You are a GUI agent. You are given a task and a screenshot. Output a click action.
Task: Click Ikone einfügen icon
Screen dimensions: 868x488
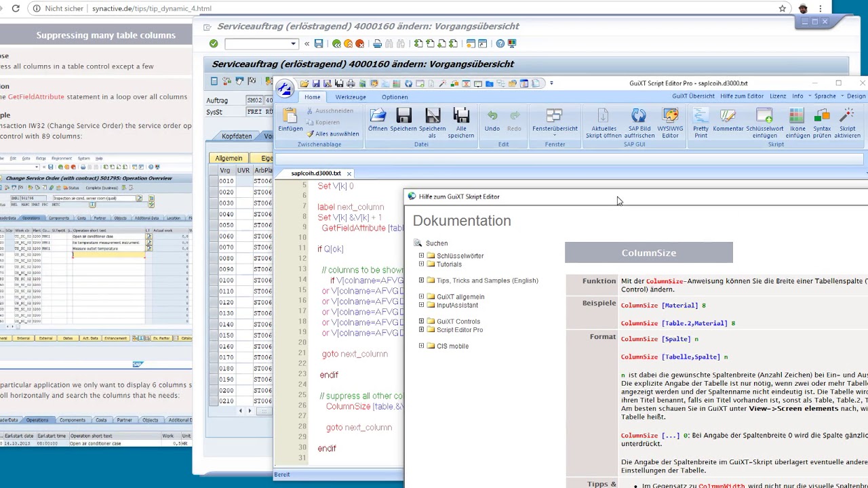797,123
